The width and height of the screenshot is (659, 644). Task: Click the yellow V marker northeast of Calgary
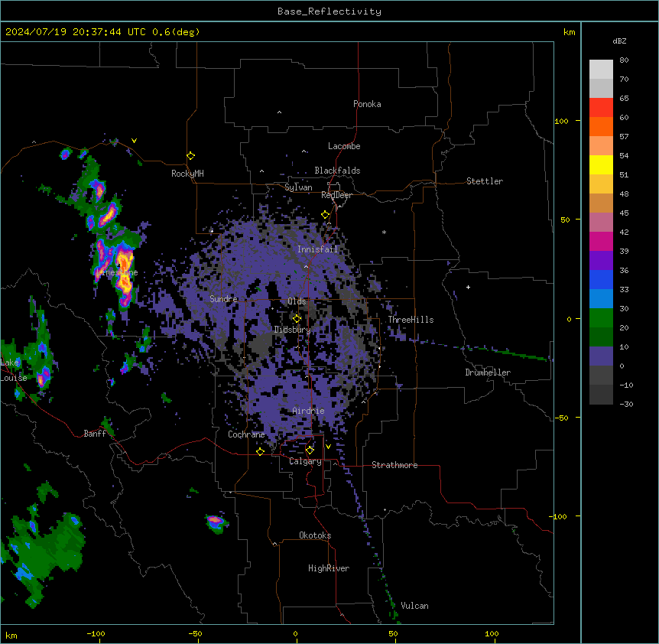tap(328, 447)
